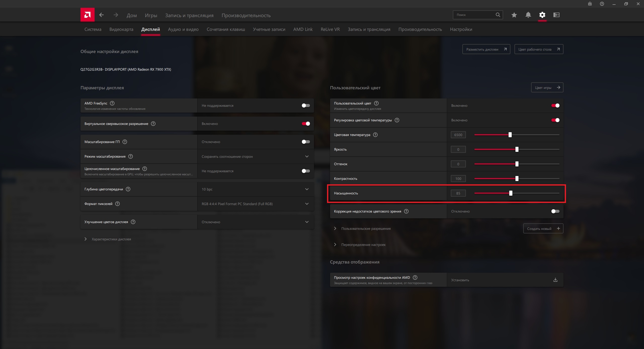644x349 pixels.
Task: Click the Создать новый button
Action: 543,228
